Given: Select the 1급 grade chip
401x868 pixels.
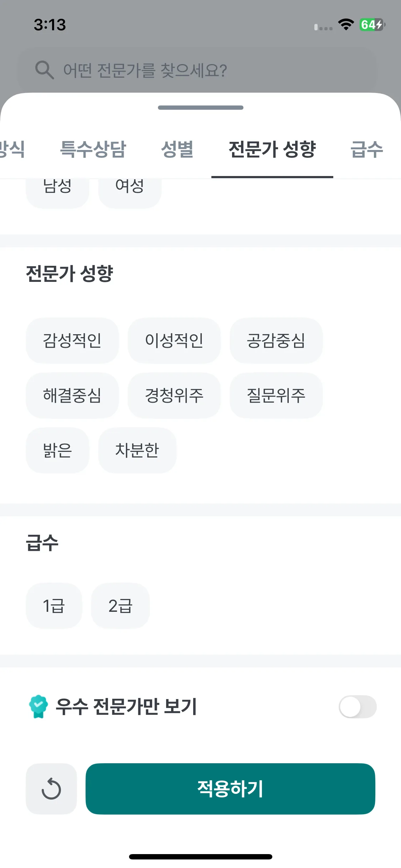Looking at the screenshot, I should point(54,606).
